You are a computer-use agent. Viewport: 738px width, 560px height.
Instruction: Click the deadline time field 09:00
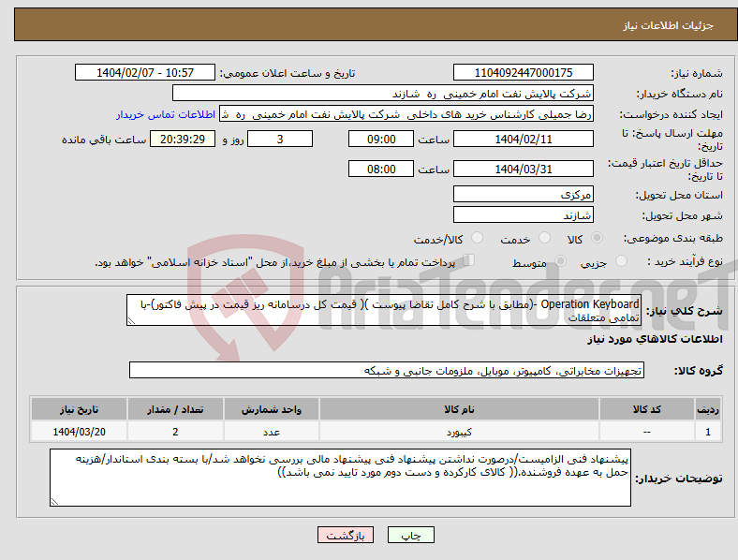(381, 140)
